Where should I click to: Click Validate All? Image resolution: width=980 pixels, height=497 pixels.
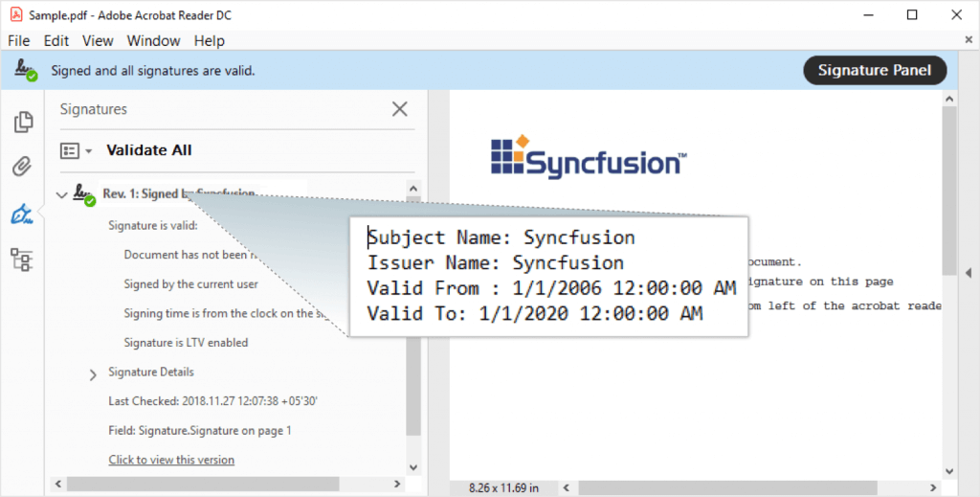point(148,150)
